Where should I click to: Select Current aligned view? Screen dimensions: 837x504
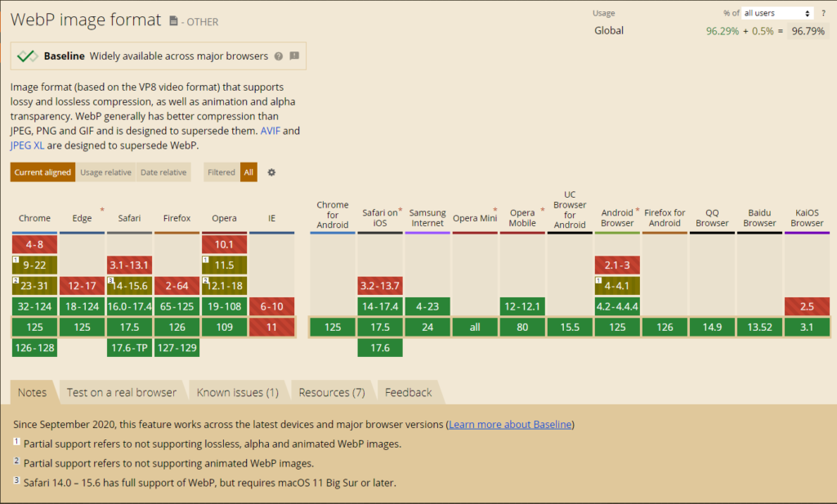pos(43,172)
